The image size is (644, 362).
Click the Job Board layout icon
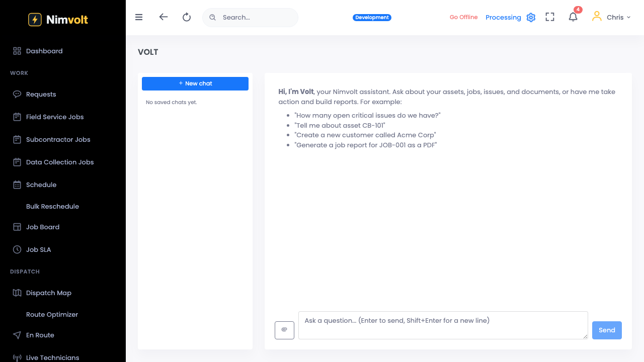[17, 227]
